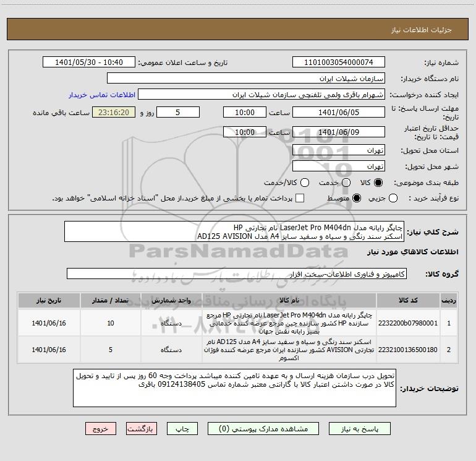Click item code 2232200b07980001
This screenshot has height=461, width=476.
(x=408, y=323)
